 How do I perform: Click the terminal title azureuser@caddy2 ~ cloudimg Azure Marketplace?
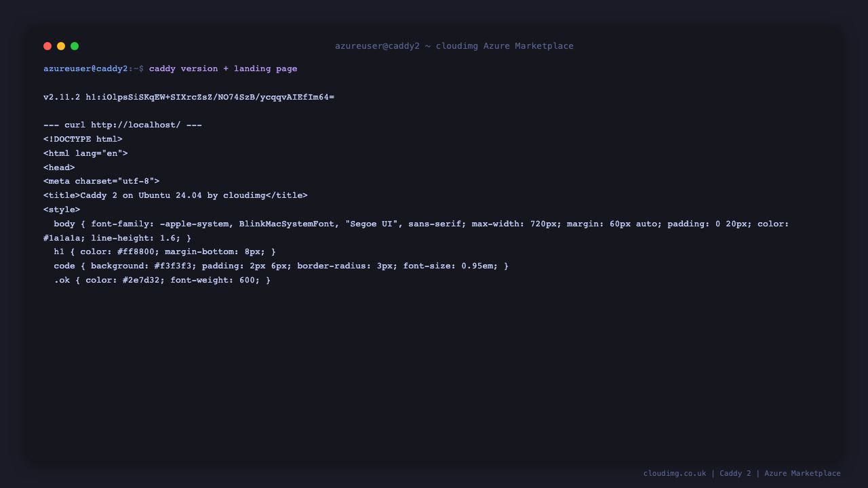pos(454,46)
